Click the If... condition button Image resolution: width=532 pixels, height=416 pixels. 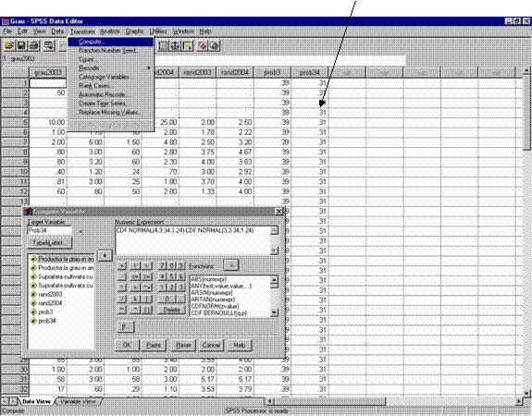(125, 327)
